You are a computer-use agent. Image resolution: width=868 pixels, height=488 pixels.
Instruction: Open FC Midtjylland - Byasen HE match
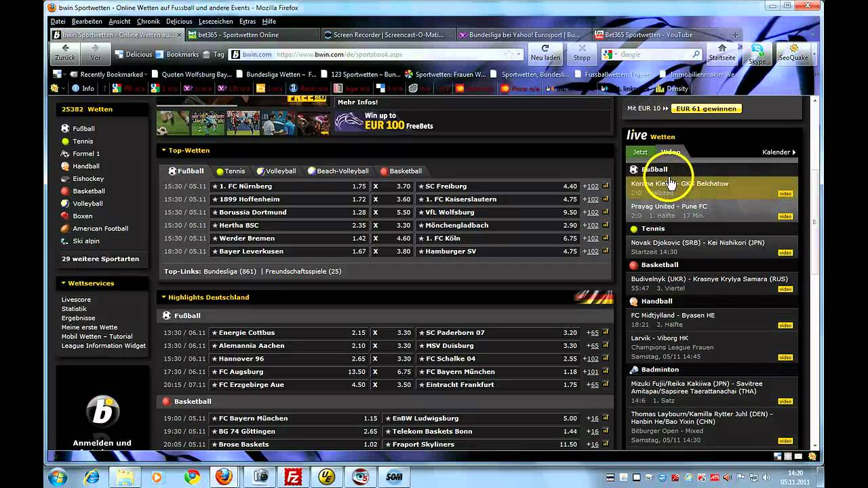(673, 316)
